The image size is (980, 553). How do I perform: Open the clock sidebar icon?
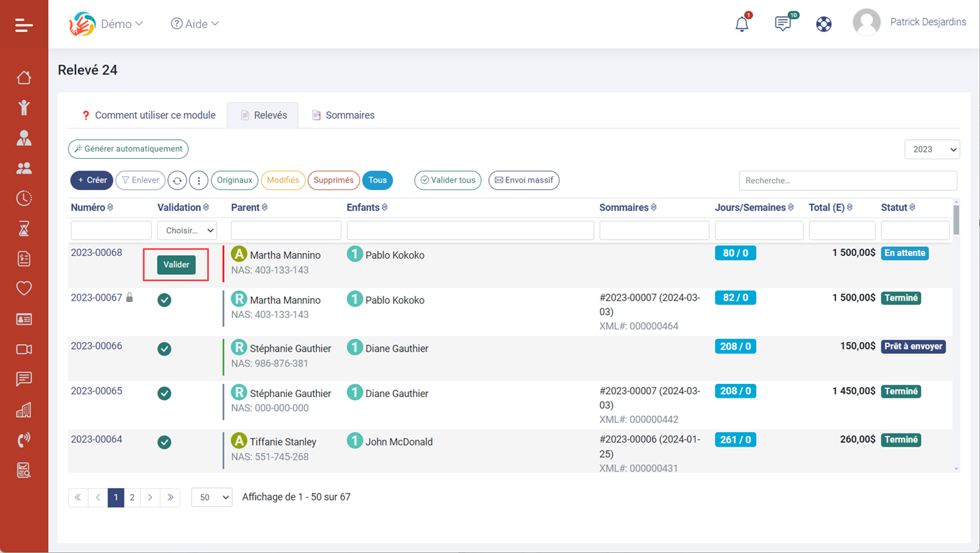[x=24, y=199]
